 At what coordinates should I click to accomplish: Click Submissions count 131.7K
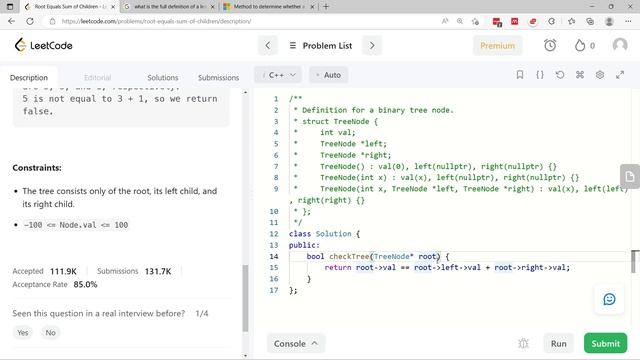point(158,271)
